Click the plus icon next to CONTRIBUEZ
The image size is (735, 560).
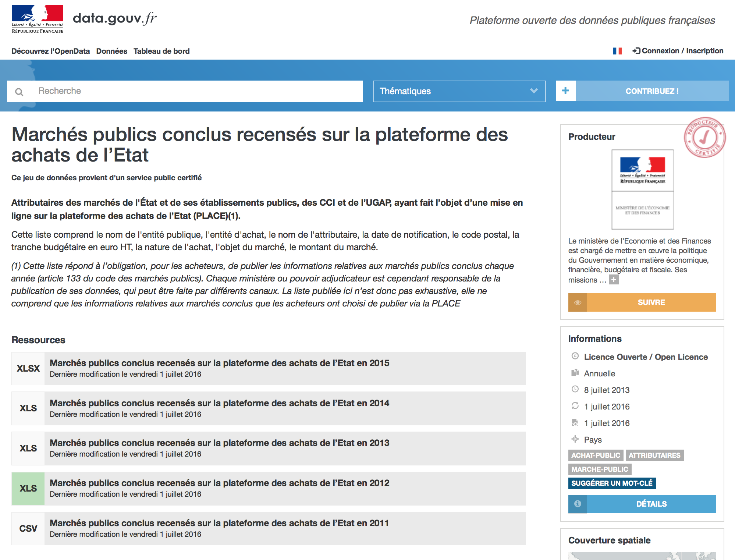click(x=565, y=91)
